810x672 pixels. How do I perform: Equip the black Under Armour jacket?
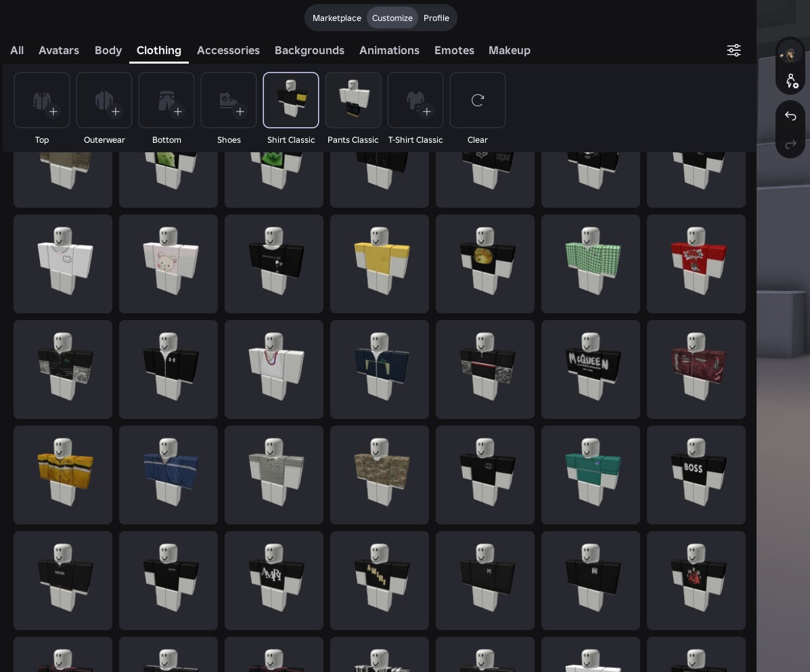tap(168, 369)
